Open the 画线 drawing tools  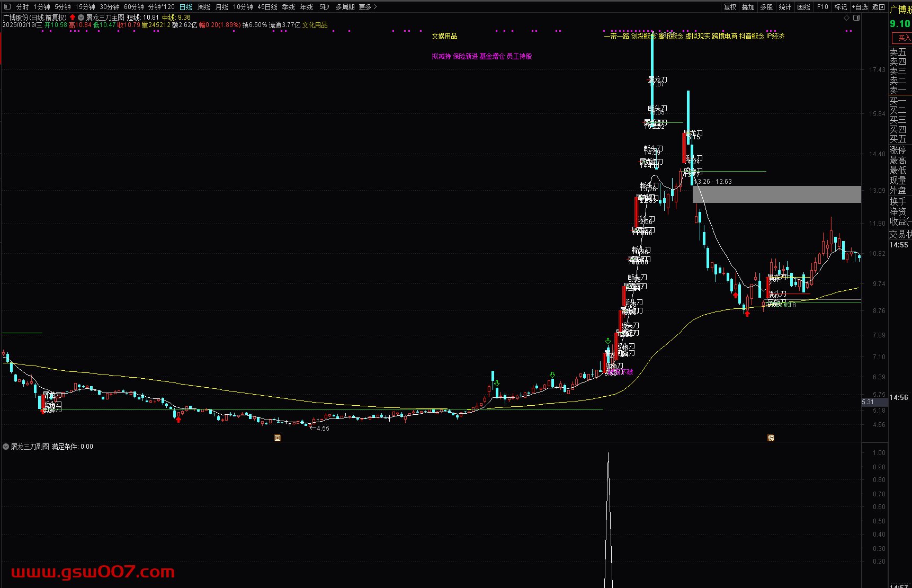[x=803, y=7]
